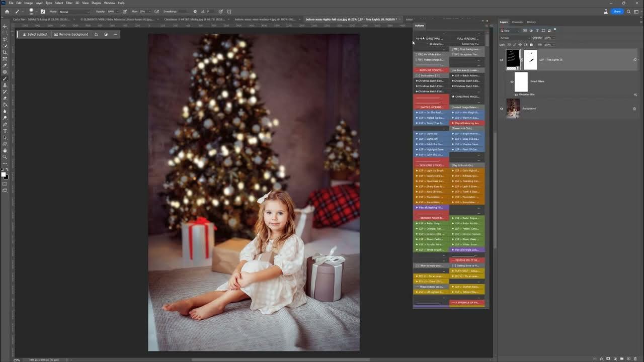Open the brush Mode dropdown
Image resolution: width=644 pixels, height=362 pixels.
pos(74,11)
